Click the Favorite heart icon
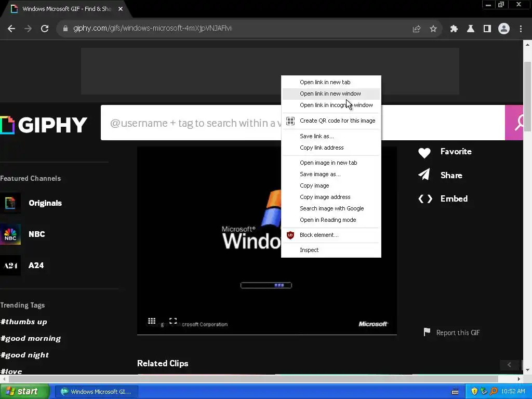This screenshot has height=399, width=532. pyautogui.click(x=424, y=153)
